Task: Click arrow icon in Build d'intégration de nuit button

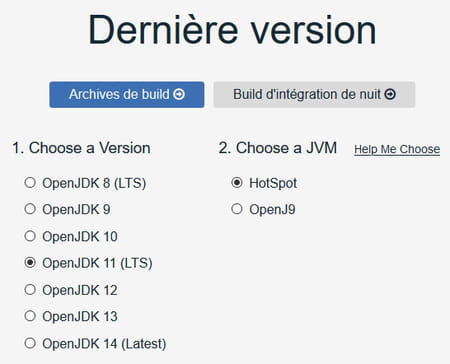Action: pyautogui.click(x=390, y=94)
